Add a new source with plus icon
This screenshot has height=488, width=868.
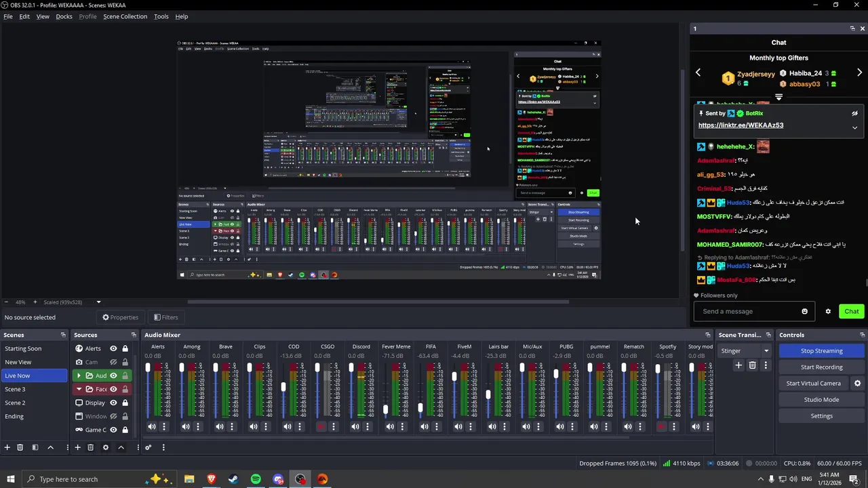click(77, 447)
